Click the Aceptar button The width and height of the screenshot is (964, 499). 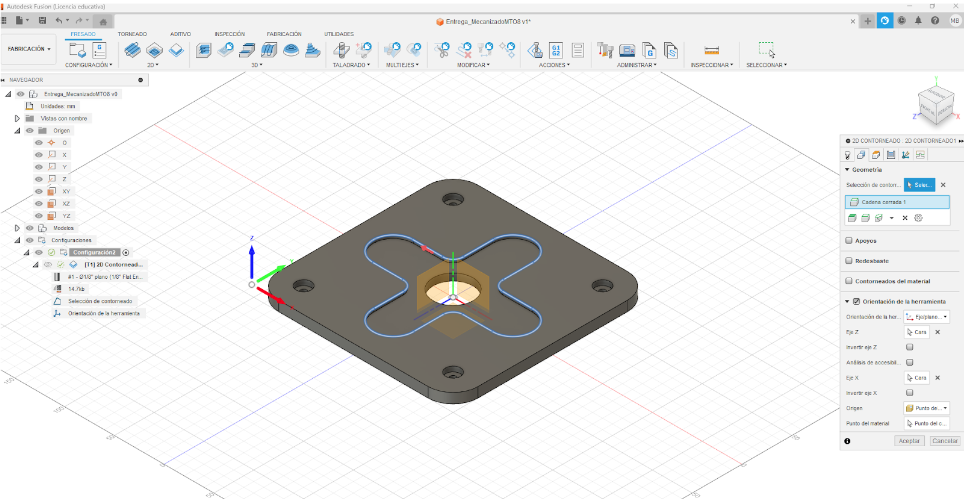tap(908, 440)
